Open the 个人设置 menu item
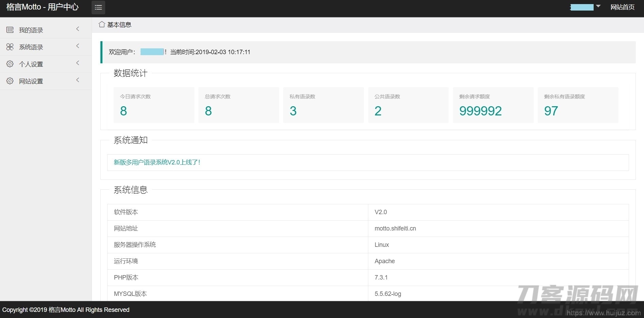Screen dimensions: 644x318 46,64
